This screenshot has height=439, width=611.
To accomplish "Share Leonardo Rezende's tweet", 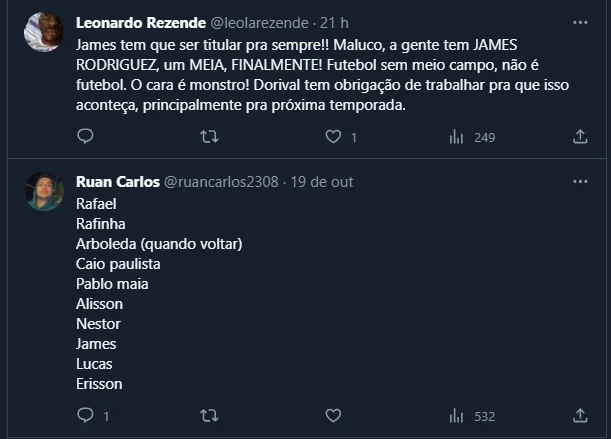I will coord(580,137).
